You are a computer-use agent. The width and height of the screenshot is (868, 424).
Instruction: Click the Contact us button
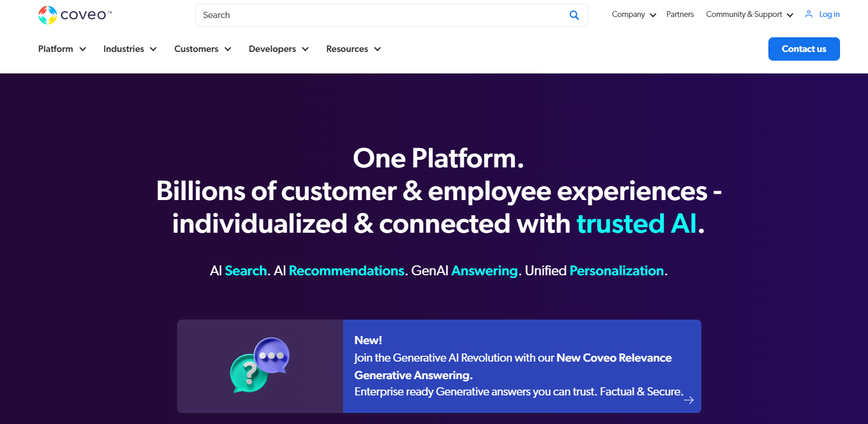pos(804,49)
